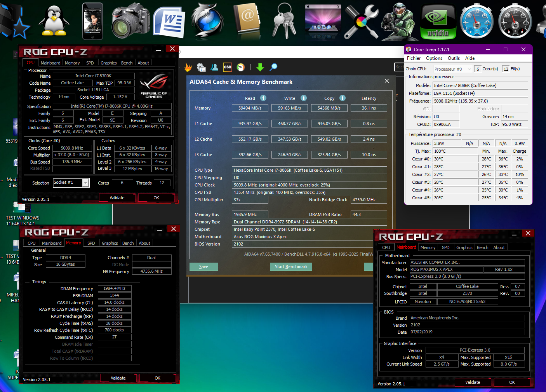Click OK in top-left CPU-Z window

156,198
